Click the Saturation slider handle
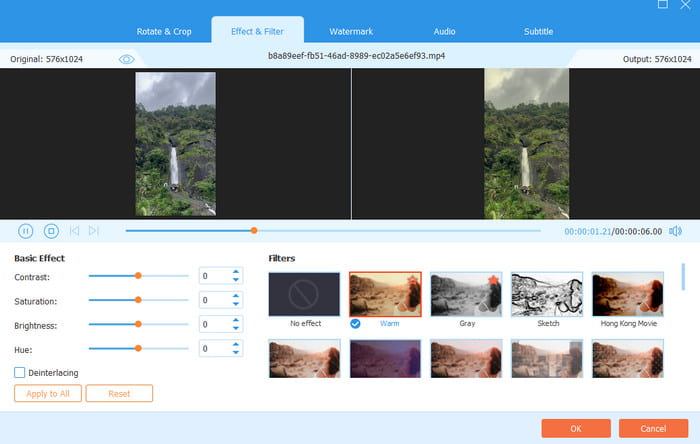 point(138,300)
